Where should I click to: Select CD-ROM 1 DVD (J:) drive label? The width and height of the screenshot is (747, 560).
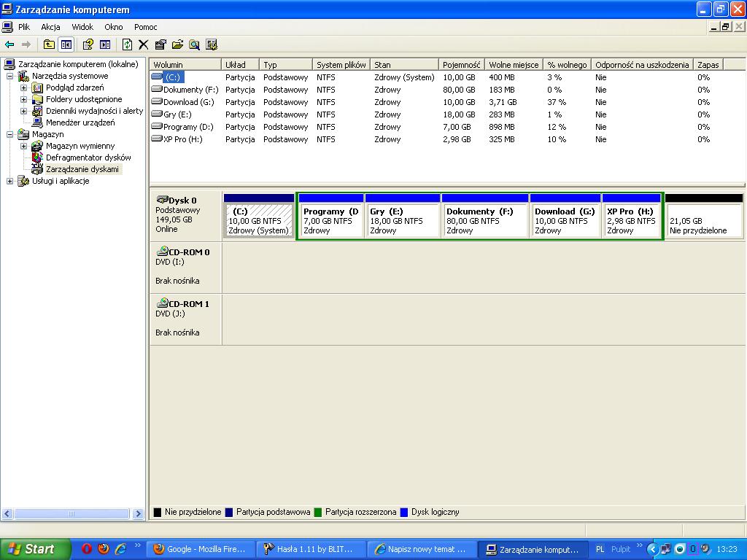pos(186,319)
